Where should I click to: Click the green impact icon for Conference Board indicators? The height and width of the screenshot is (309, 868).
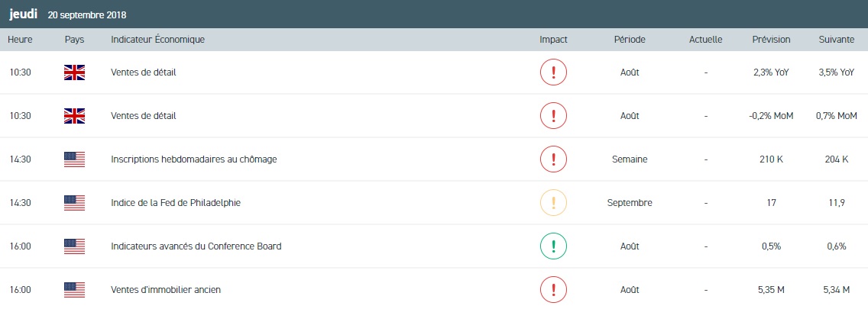553,246
